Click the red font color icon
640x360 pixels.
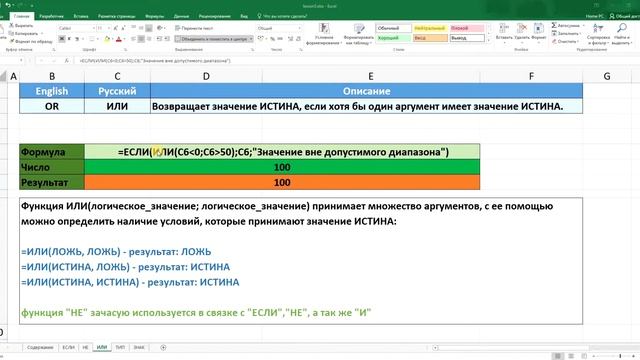[x=119, y=39]
